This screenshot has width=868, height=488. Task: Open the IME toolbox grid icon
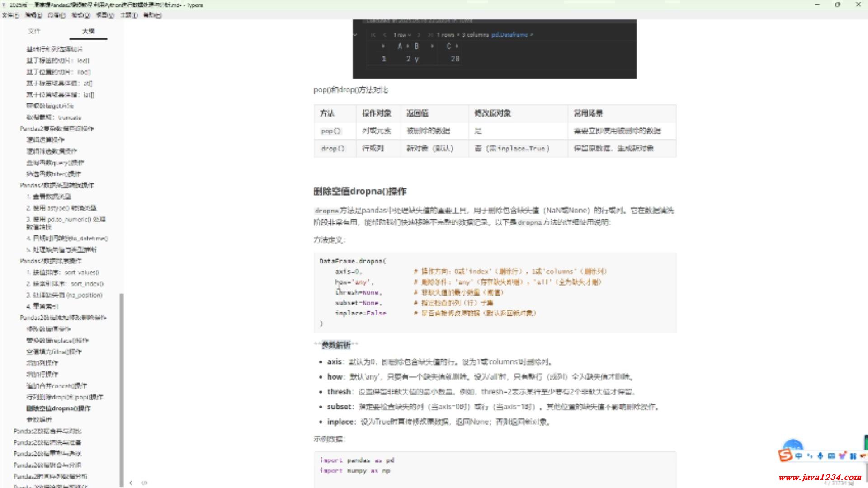coord(853,456)
